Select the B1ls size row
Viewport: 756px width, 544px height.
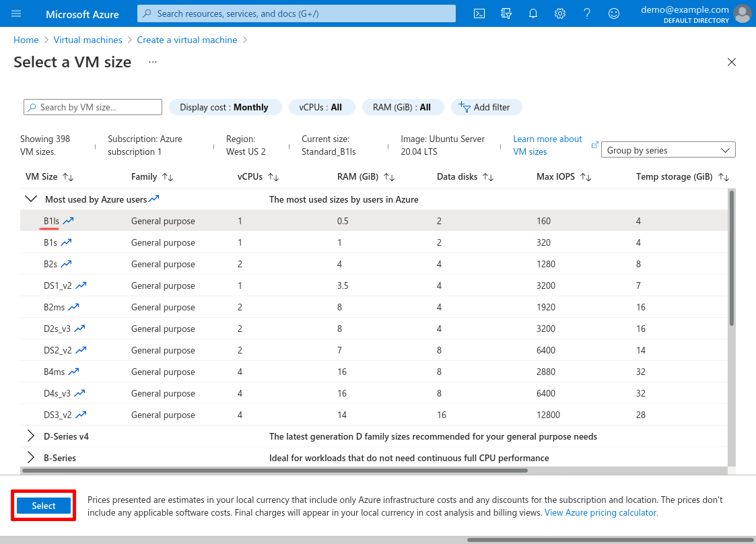(374, 221)
